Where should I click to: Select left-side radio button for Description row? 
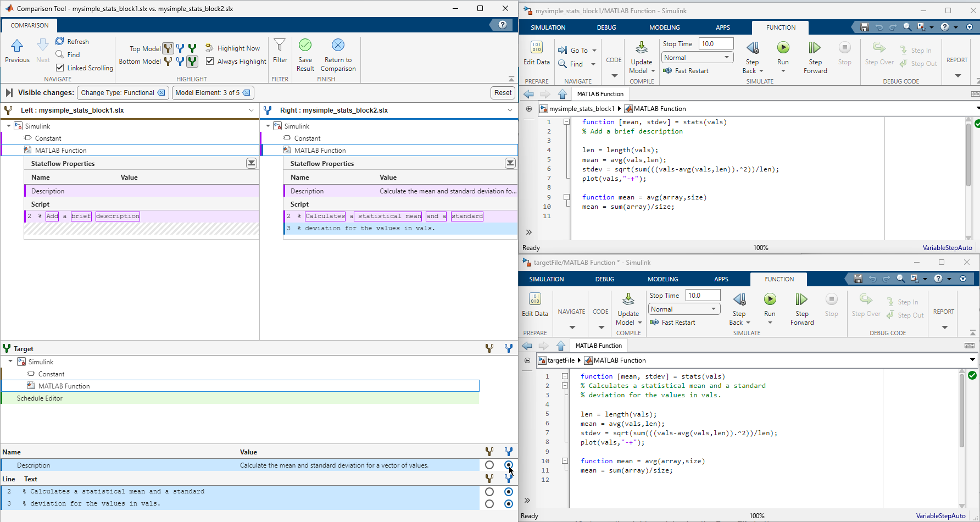489,465
